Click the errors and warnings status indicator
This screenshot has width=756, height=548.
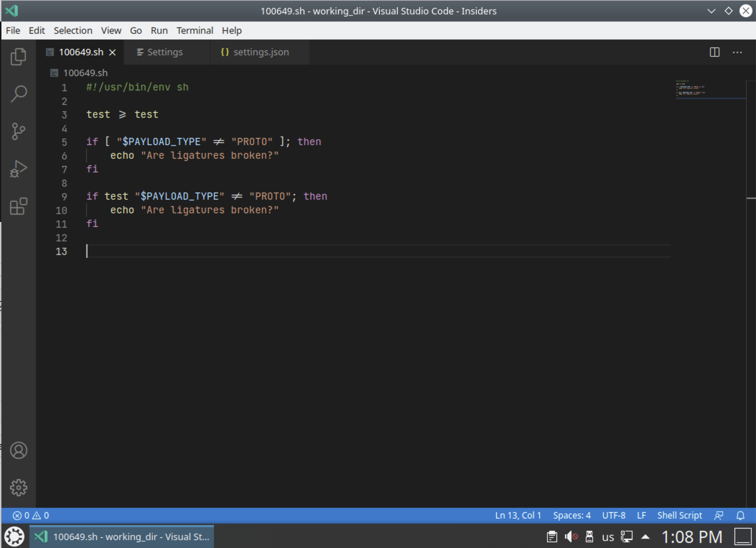pos(30,515)
